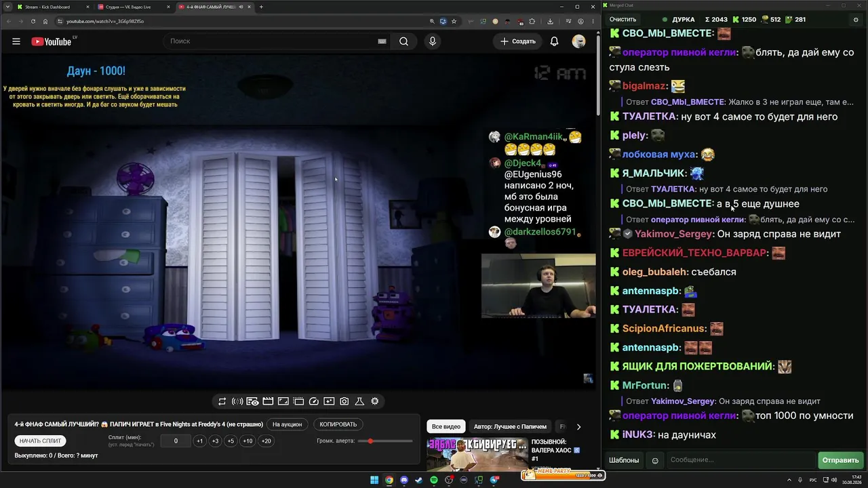868x488 pixels.
Task: Click the broadcast signal icon in player toolbar
Action: 237,401
